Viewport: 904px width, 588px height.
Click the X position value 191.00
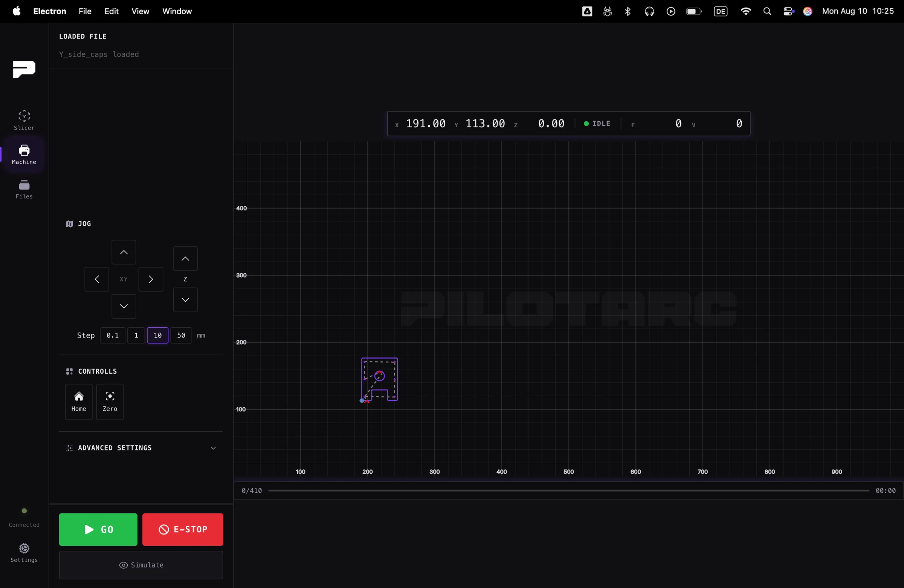click(x=426, y=124)
